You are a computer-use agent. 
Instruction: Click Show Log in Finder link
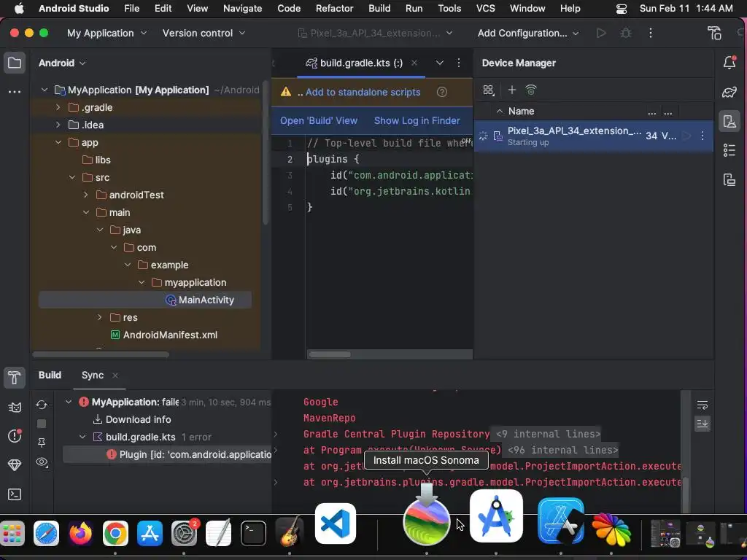click(417, 121)
